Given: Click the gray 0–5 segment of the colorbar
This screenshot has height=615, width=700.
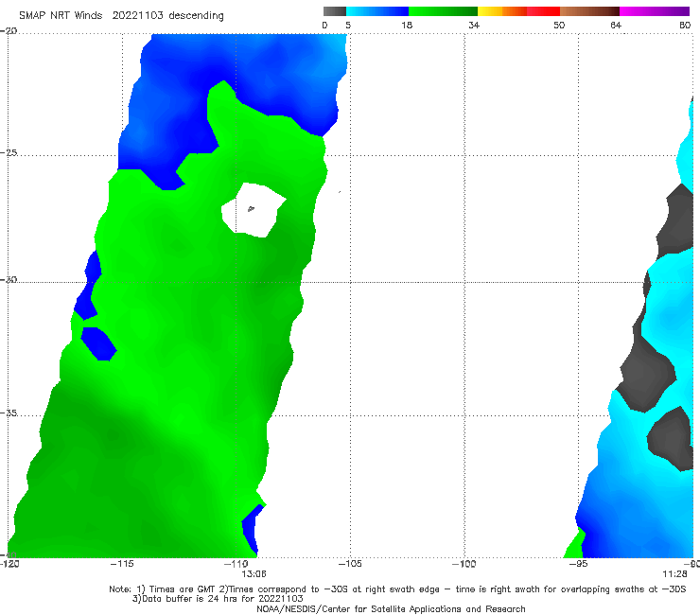Looking at the screenshot, I should tap(334, 11).
